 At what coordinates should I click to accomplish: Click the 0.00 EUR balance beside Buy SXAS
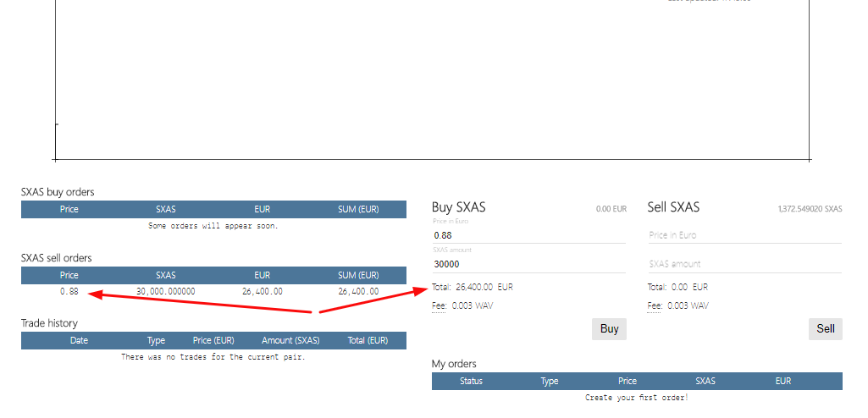[611, 209]
